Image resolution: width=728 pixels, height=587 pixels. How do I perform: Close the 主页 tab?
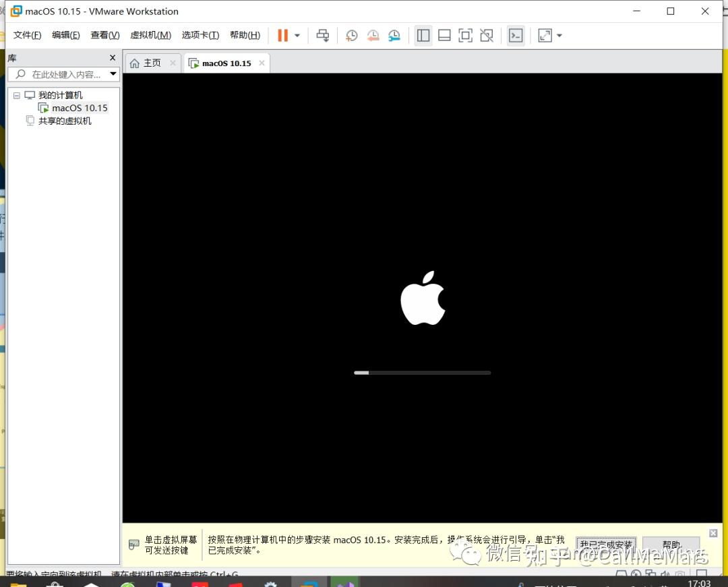173,63
